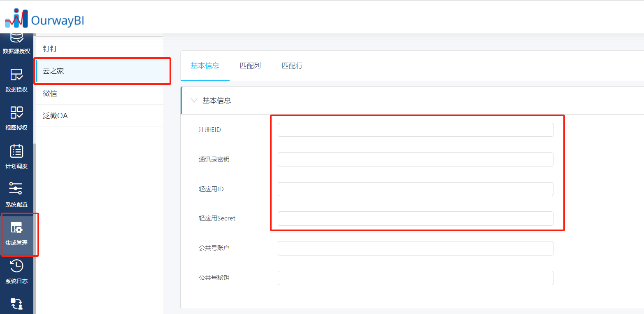Click the OurwayBI logo icon
The image size is (644, 314).
point(16,18)
